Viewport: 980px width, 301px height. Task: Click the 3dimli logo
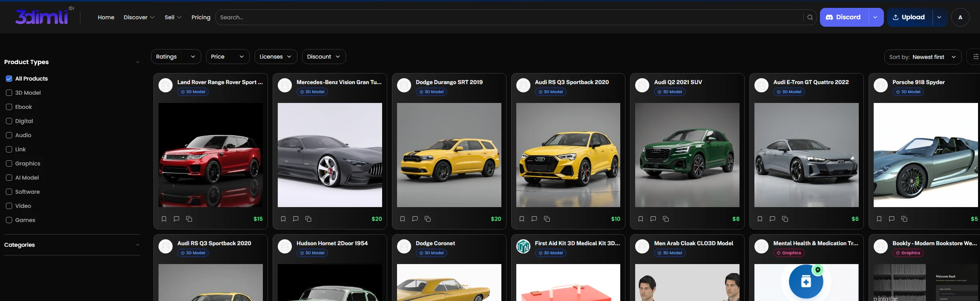[x=42, y=17]
